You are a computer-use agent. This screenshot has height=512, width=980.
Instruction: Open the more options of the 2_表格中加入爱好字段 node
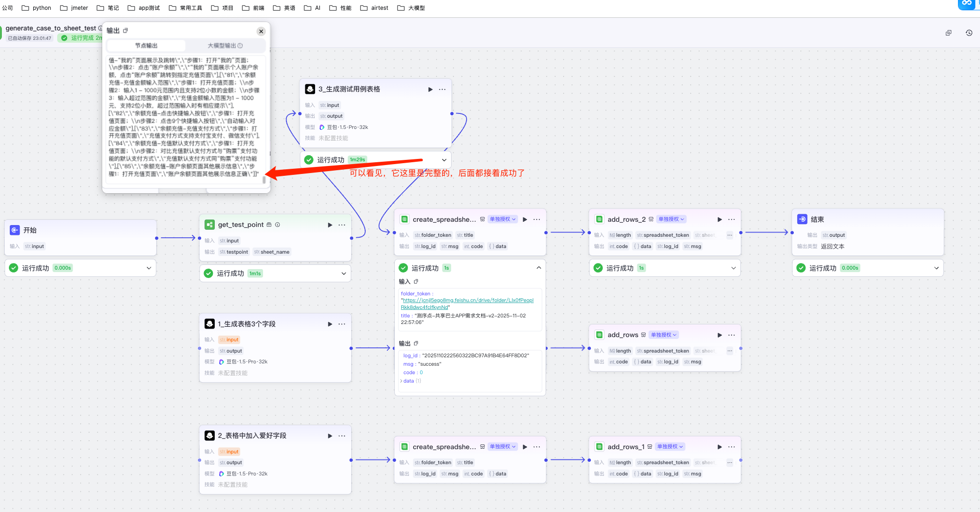click(x=342, y=436)
